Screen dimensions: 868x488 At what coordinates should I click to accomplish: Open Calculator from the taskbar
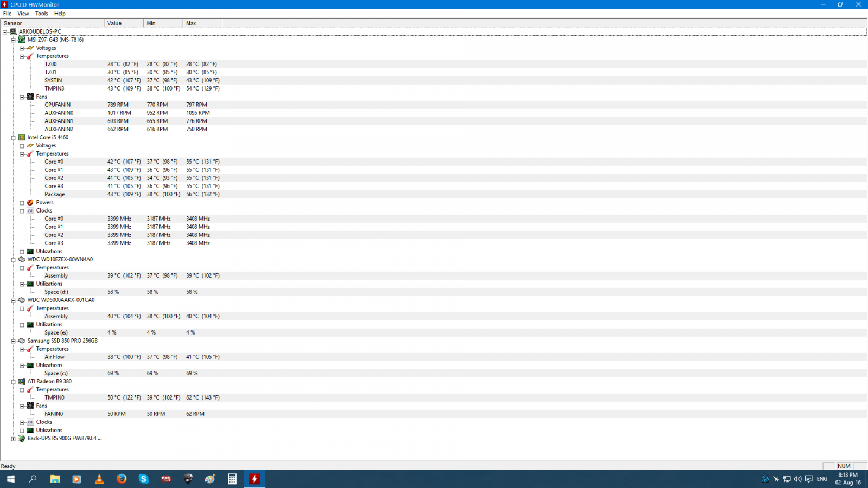232,479
